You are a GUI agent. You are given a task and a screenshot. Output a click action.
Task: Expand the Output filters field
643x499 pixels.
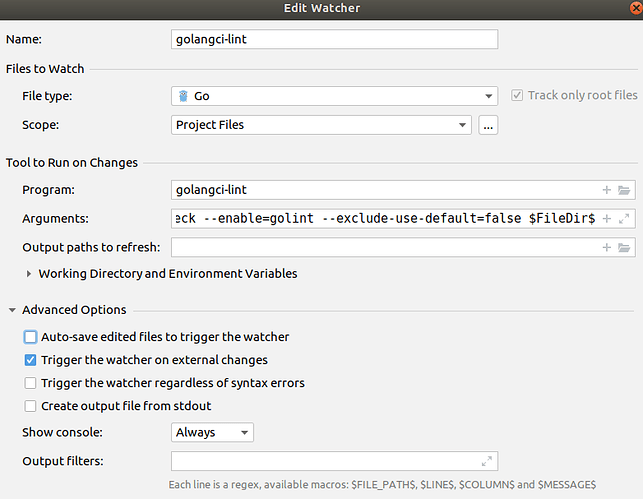point(487,461)
